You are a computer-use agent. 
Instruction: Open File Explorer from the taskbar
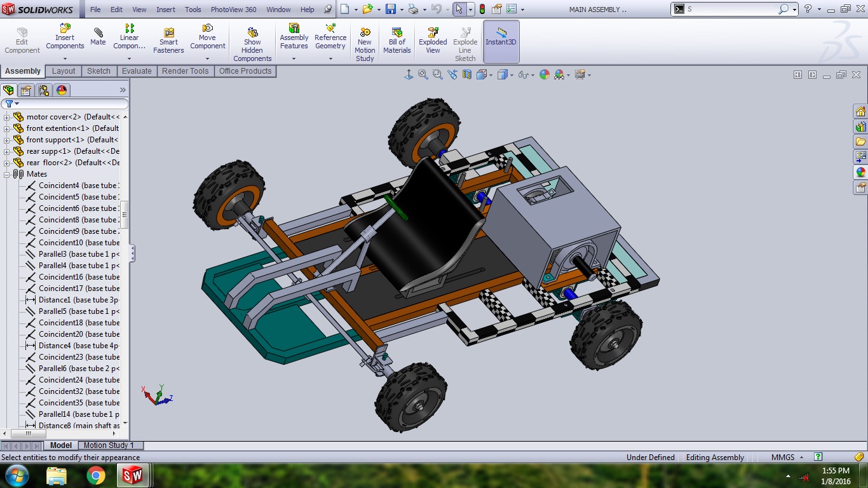click(x=57, y=475)
